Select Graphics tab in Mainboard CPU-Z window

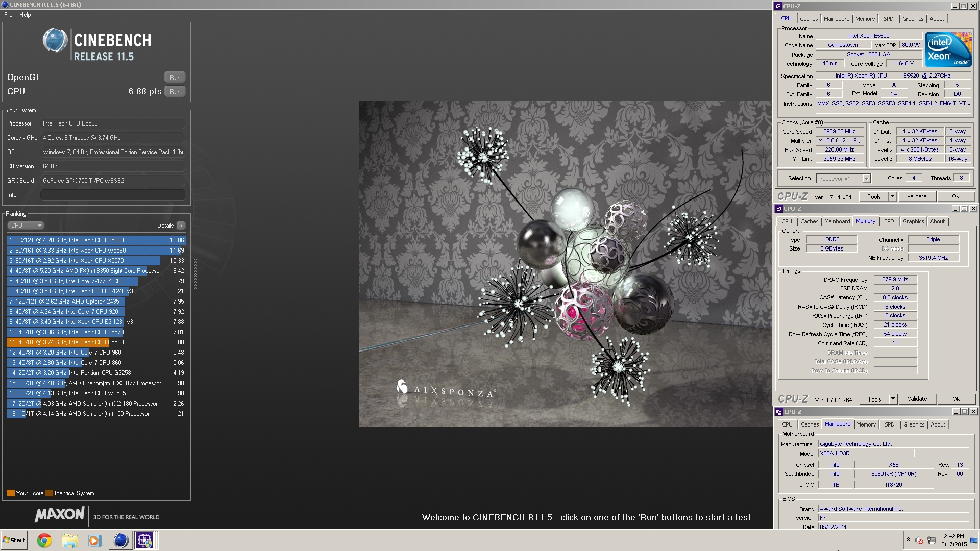[x=914, y=424]
